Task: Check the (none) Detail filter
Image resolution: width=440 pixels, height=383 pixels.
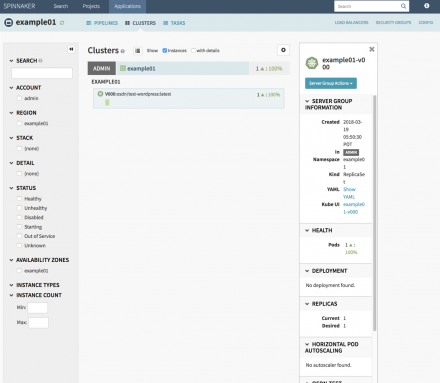Action: pos(19,174)
